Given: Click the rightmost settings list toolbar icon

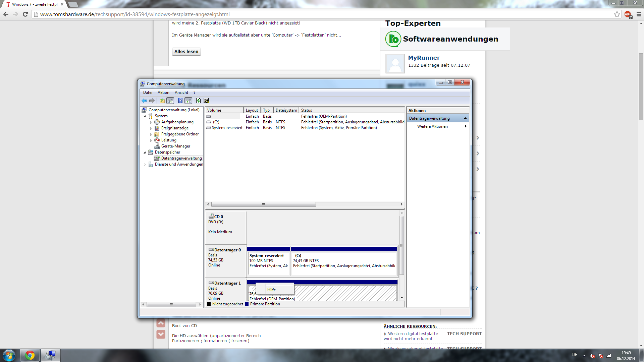Looking at the screenshot, I should click(206, 101).
